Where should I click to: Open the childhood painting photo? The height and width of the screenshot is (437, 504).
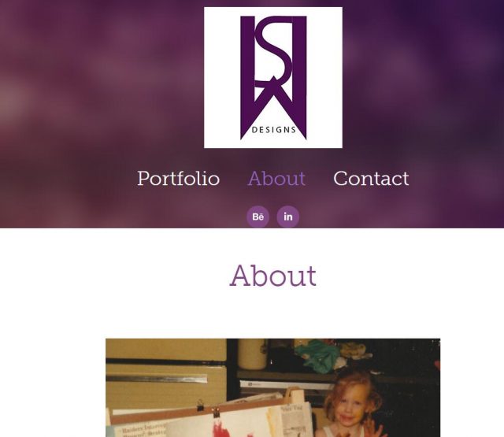273,387
